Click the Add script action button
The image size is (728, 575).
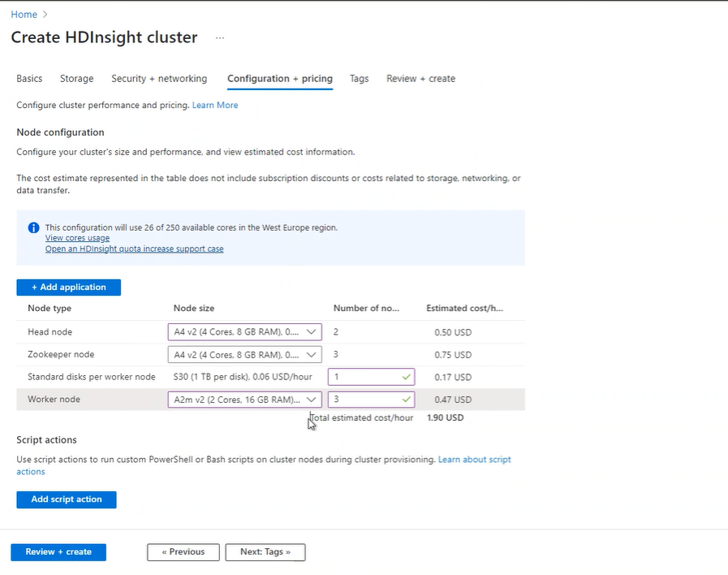66,499
